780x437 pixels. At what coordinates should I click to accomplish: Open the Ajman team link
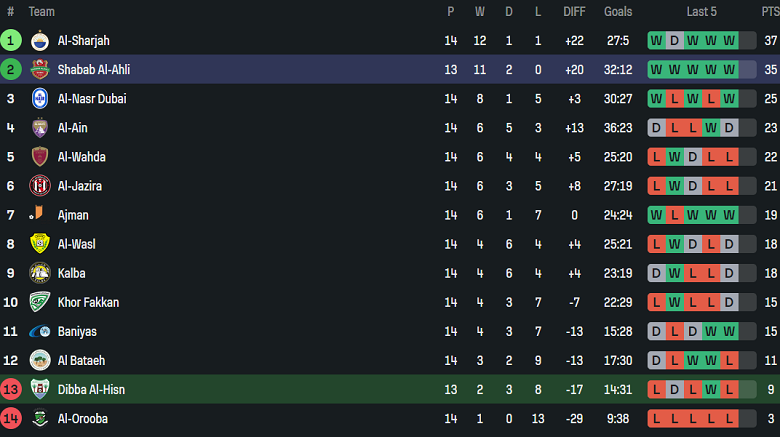[73, 215]
